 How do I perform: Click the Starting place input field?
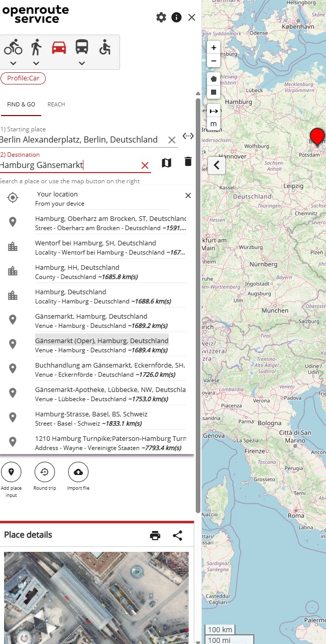pyautogui.click(x=81, y=139)
